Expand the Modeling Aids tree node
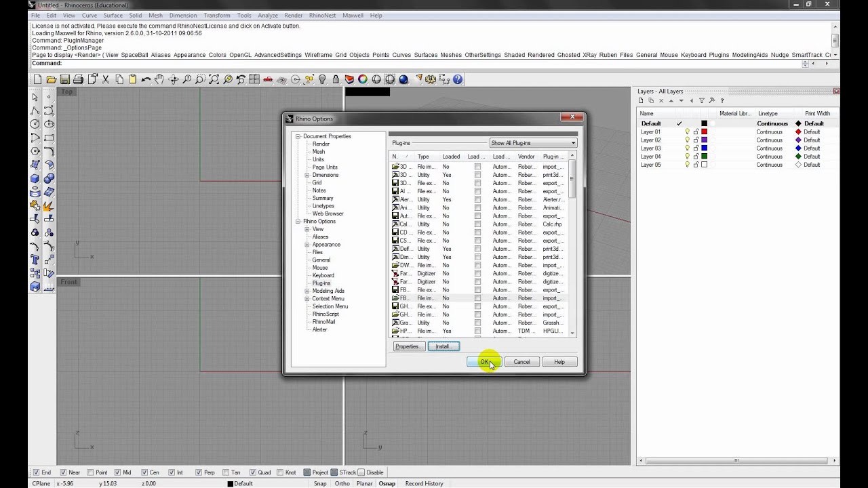Image resolution: width=868 pixels, height=488 pixels. [x=307, y=291]
